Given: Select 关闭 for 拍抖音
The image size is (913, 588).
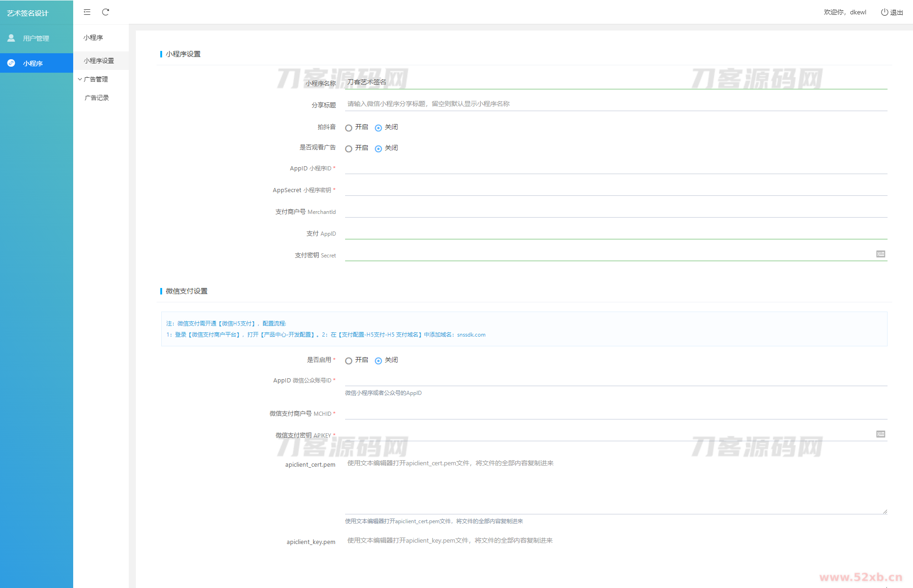Looking at the screenshot, I should pos(378,128).
